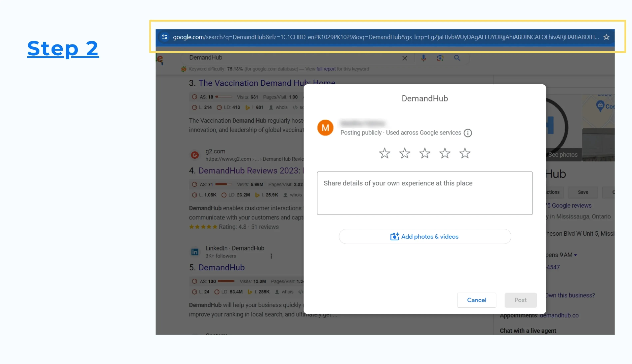Screen dimensions: 632x364
Task: Focus the share your experience text box
Action: (x=425, y=193)
